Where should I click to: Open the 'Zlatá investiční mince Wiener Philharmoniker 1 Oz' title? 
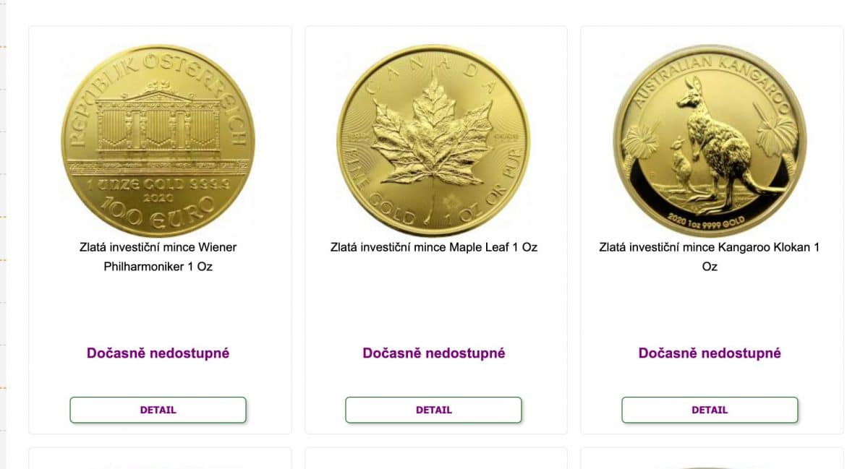tap(158, 257)
